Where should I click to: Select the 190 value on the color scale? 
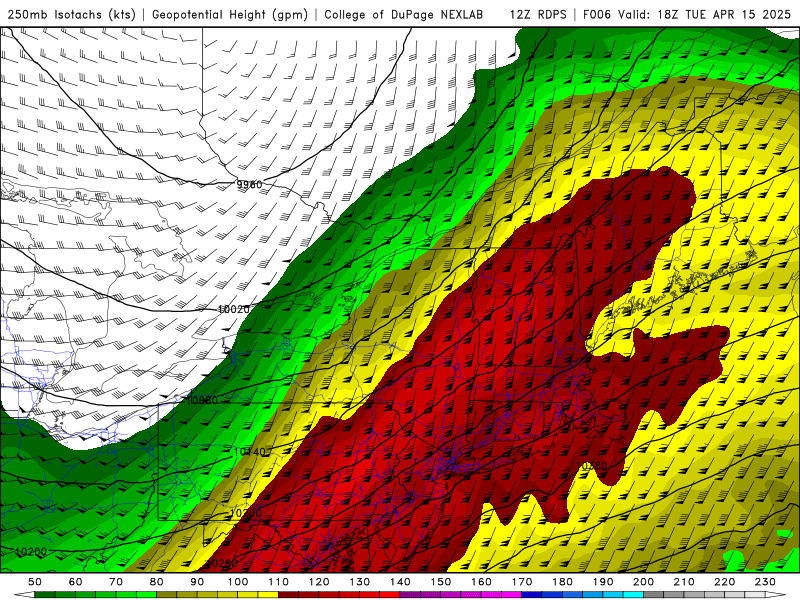coord(603,582)
